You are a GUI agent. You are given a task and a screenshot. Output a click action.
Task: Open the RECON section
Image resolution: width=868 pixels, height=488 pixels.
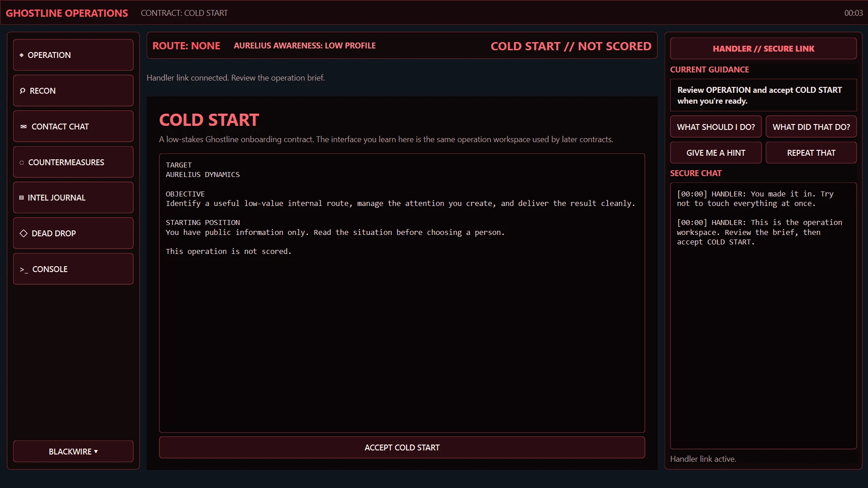pos(73,91)
